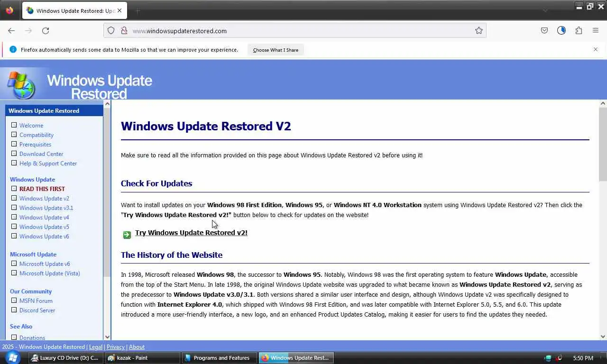Image resolution: width=607 pixels, height=364 pixels.
Task: Click the shield tracking protection icon
Action: [111, 31]
